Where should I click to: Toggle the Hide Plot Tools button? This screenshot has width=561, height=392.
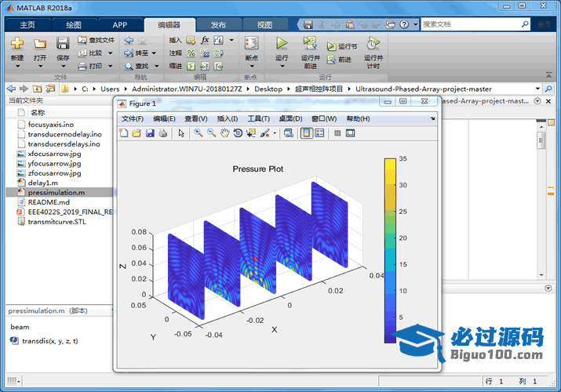tap(337, 133)
